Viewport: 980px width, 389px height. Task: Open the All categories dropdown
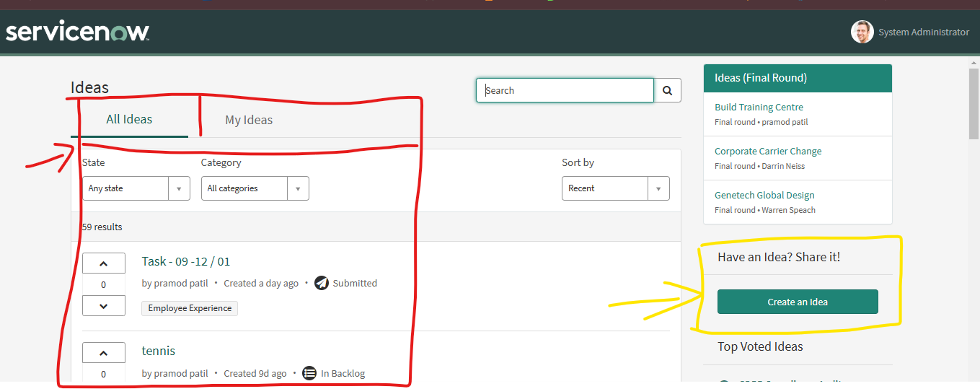(x=255, y=188)
